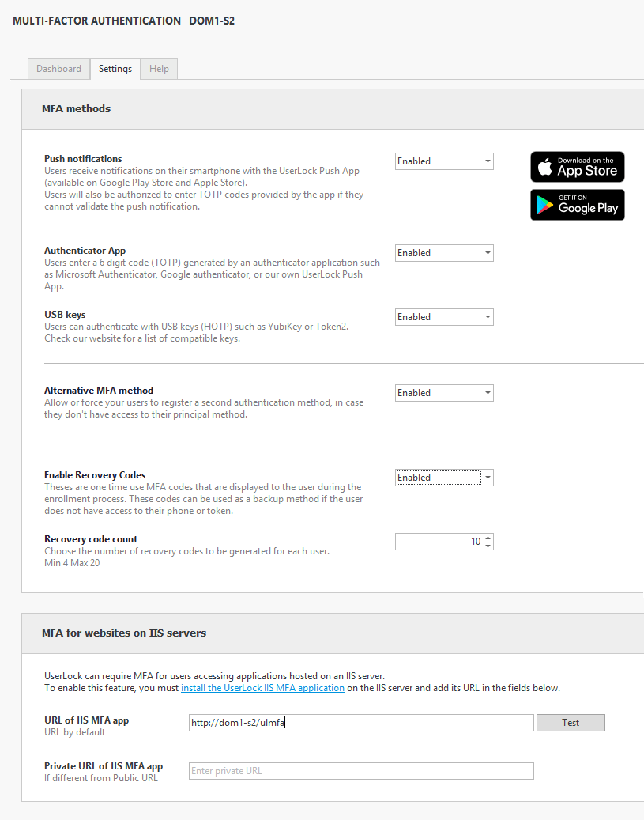Click the USB keys label
Viewport: 644px width, 820px height.
[65, 314]
